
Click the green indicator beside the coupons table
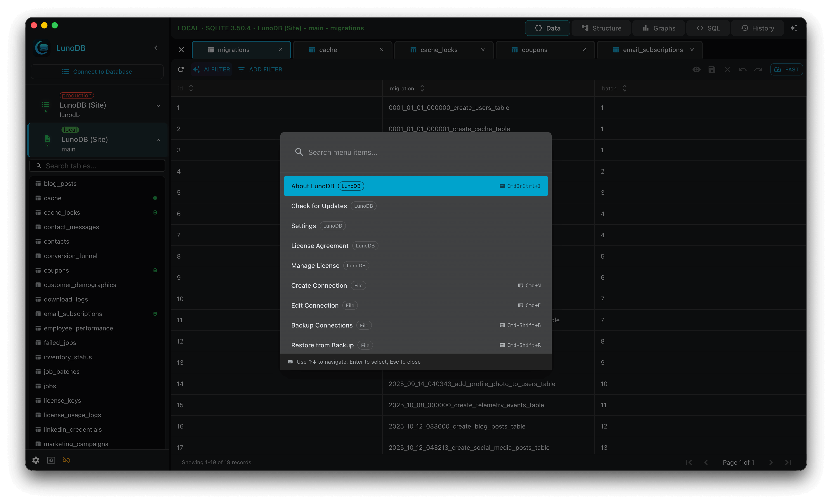point(155,270)
